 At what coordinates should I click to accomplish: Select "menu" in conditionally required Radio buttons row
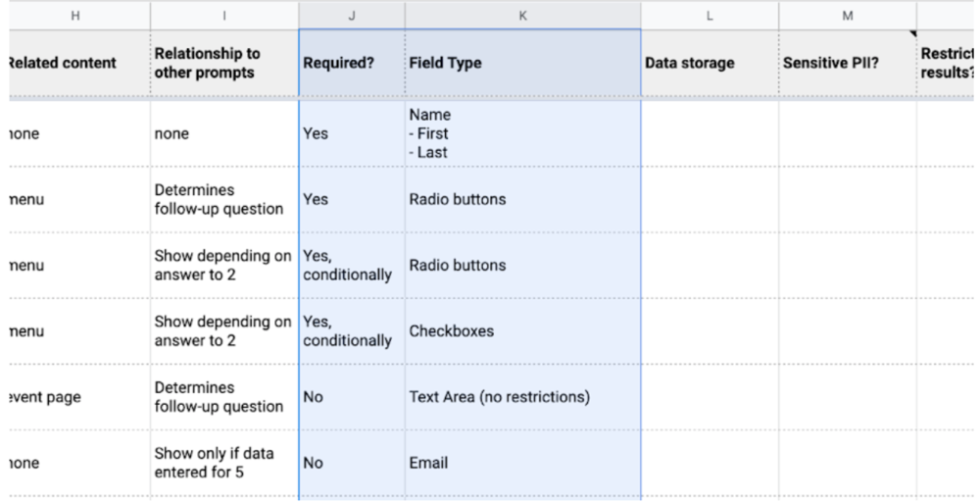pos(79,265)
